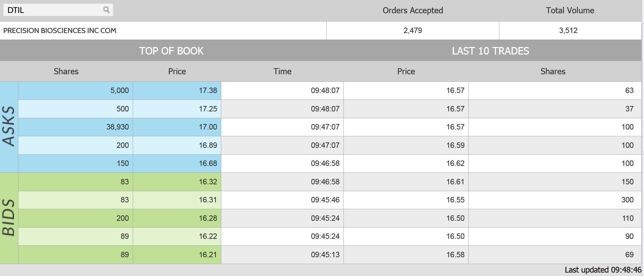The height and width of the screenshot is (276, 644).
Task: Click the Total Volume value 3,512
Action: (x=568, y=31)
